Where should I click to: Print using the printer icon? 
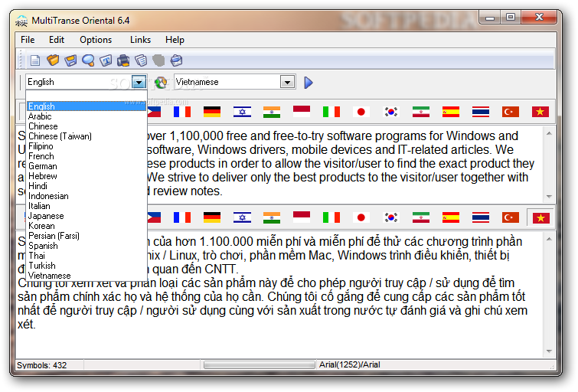(123, 60)
